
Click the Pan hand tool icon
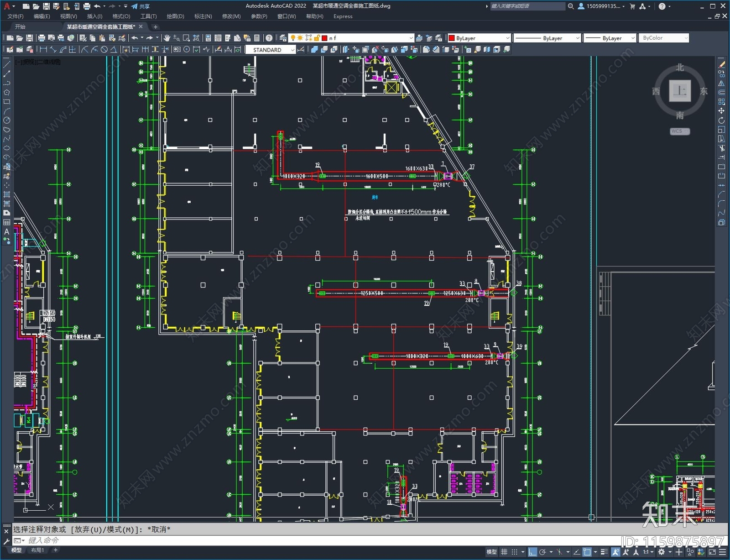(x=167, y=38)
